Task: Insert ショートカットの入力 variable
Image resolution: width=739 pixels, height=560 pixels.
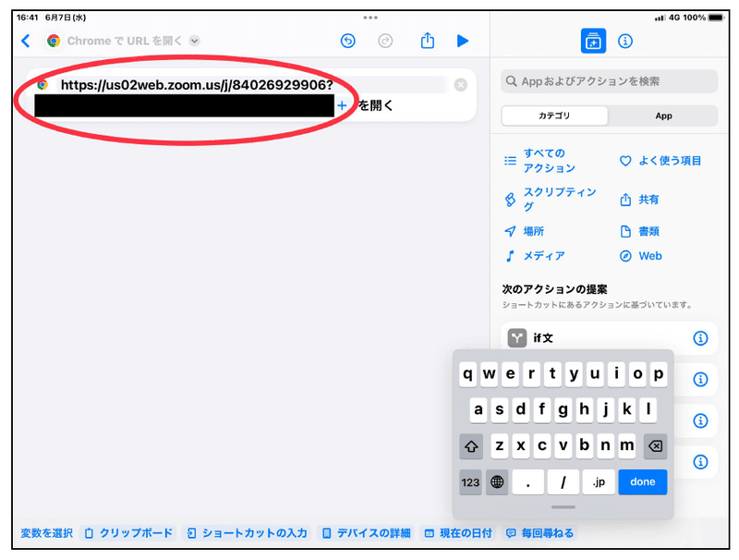Action: [247, 533]
